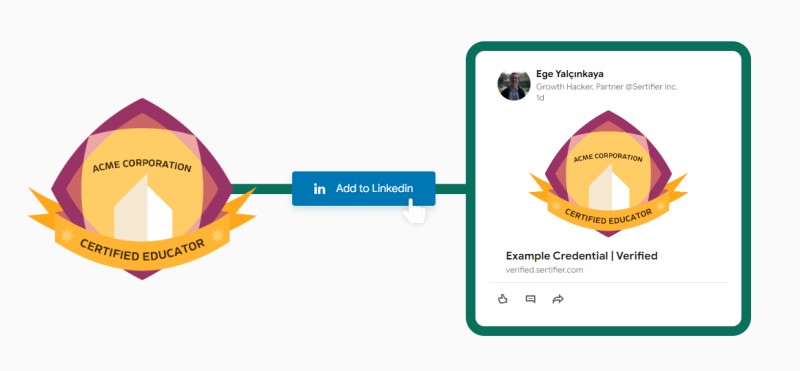Image resolution: width=800 pixels, height=371 pixels.
Task: Click the star on the large badge ribbon's left
Action: tap(66, 235)
